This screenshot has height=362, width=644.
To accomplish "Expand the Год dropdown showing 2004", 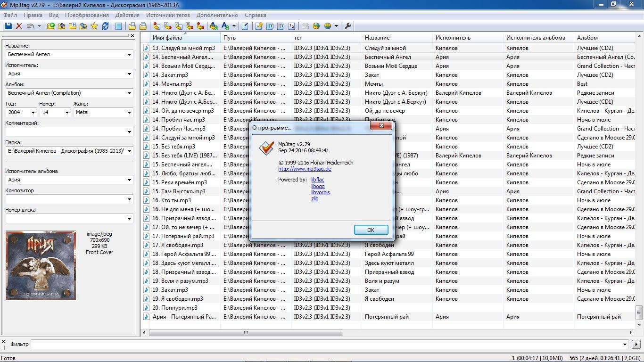I will (x=33, y=112).
